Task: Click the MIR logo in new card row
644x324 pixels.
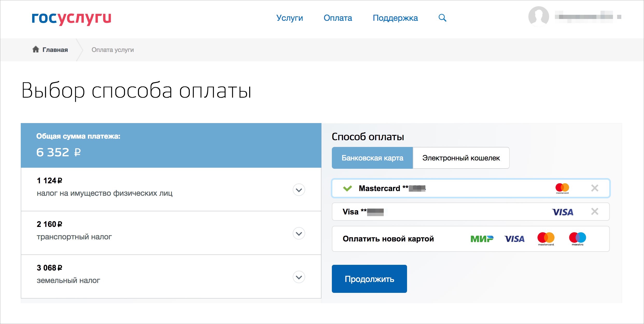Action: (482, 239)
